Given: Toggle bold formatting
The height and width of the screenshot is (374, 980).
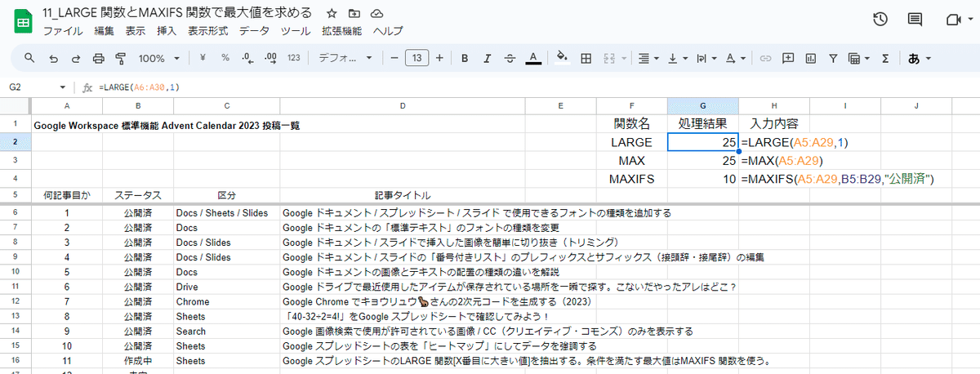Looking at the screenshot, I should (x=464, y=58).
